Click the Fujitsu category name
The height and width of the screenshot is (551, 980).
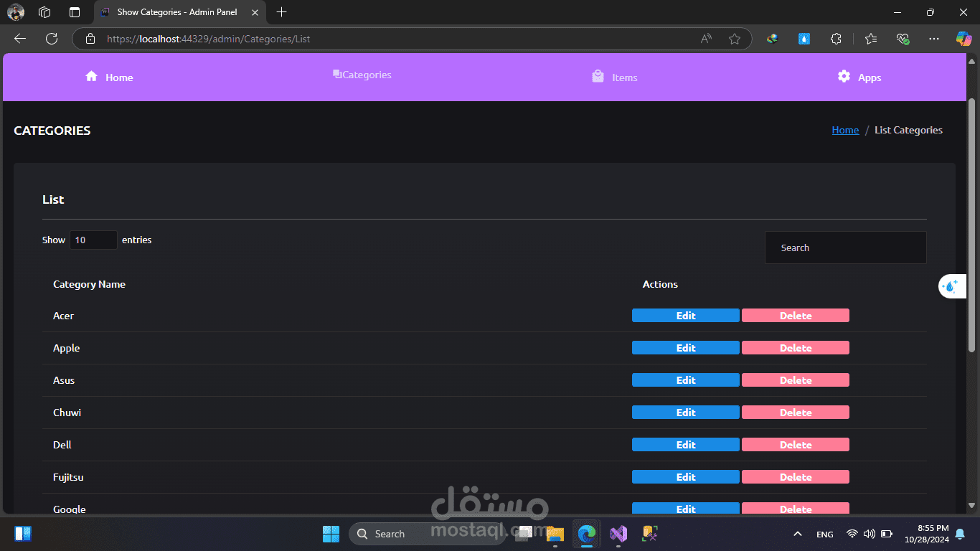68,477
